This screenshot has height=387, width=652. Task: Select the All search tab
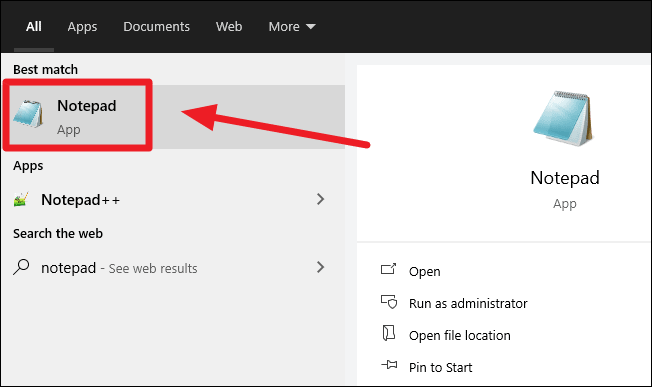(x=34, y=27)
